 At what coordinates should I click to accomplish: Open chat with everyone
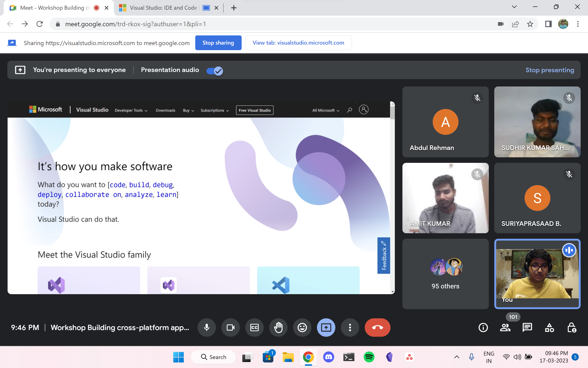[x=527, y=328]
